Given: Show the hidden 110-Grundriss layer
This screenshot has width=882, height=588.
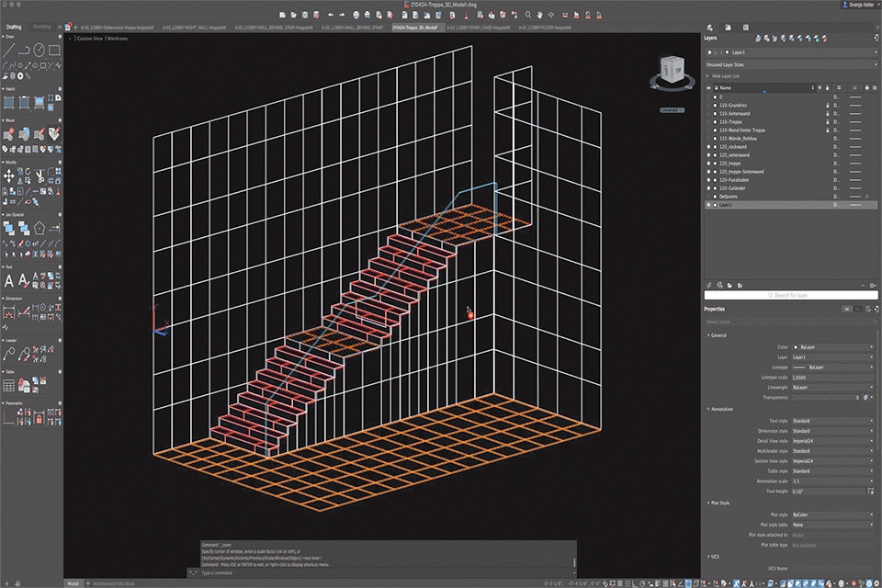Looking at the screenshot, I should (x=708, y=106).
